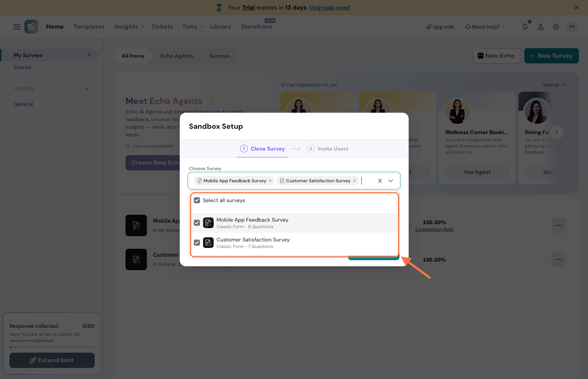588x379 pixels.
Task: Click the New Survey button
Action: point(551,56)
